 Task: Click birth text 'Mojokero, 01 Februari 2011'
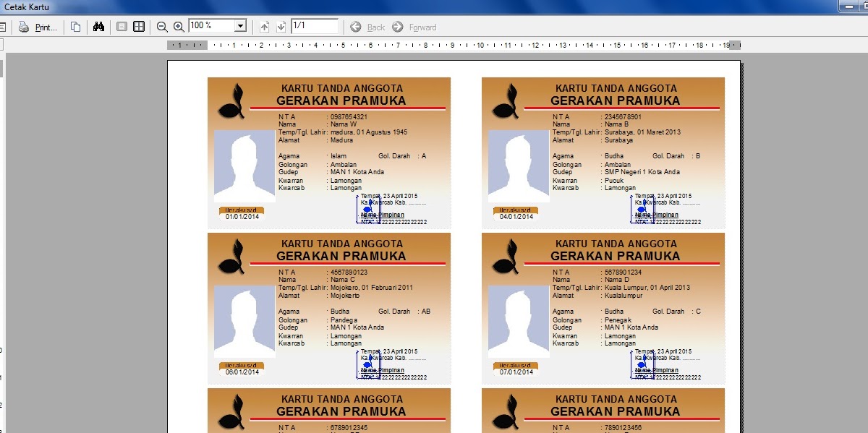(x=372, y=288)
